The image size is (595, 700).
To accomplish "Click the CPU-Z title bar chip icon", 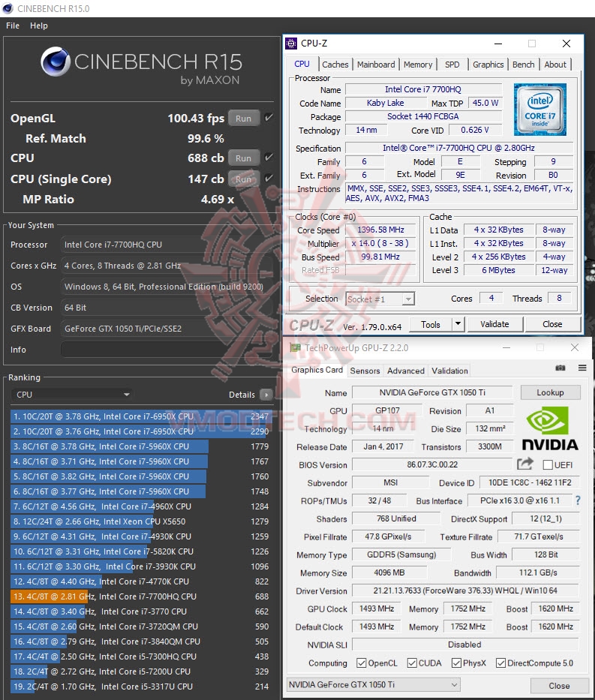I will [291, 44].
